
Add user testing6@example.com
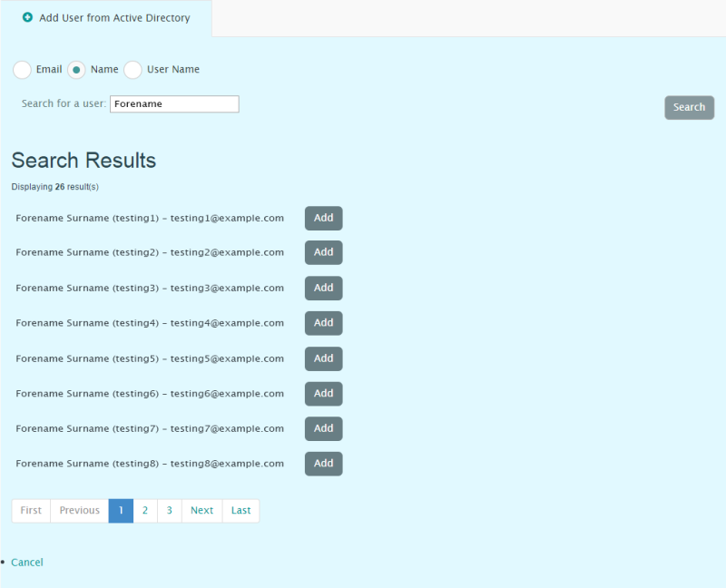coord(323,393)
